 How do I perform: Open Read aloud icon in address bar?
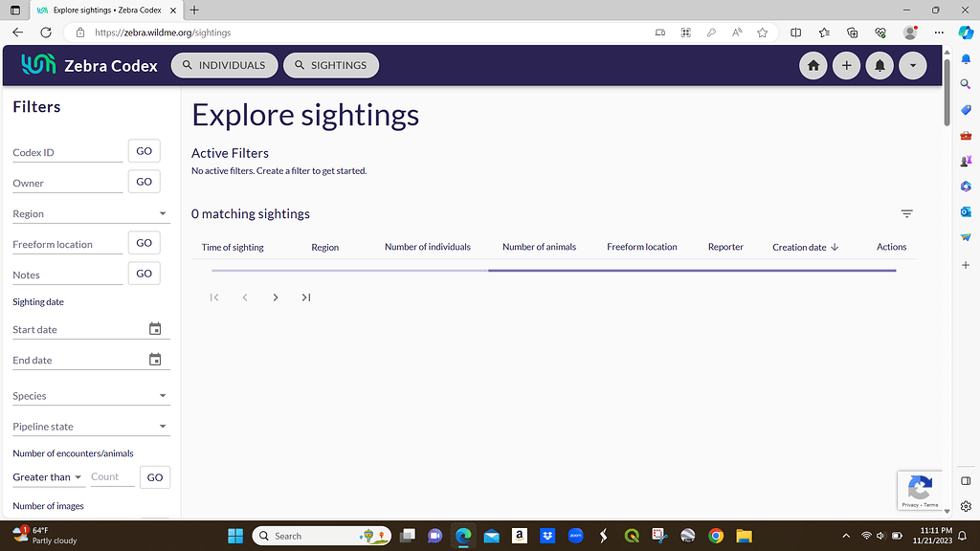click(x=737, y=33)
